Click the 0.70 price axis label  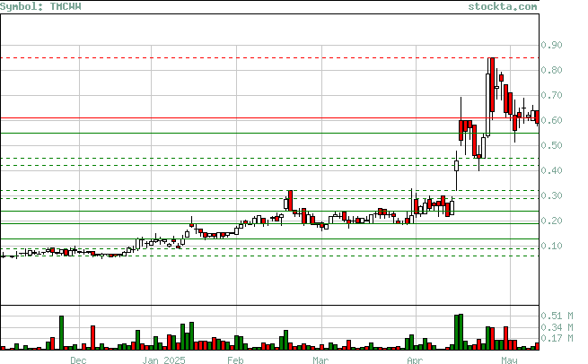click(551, 95)
